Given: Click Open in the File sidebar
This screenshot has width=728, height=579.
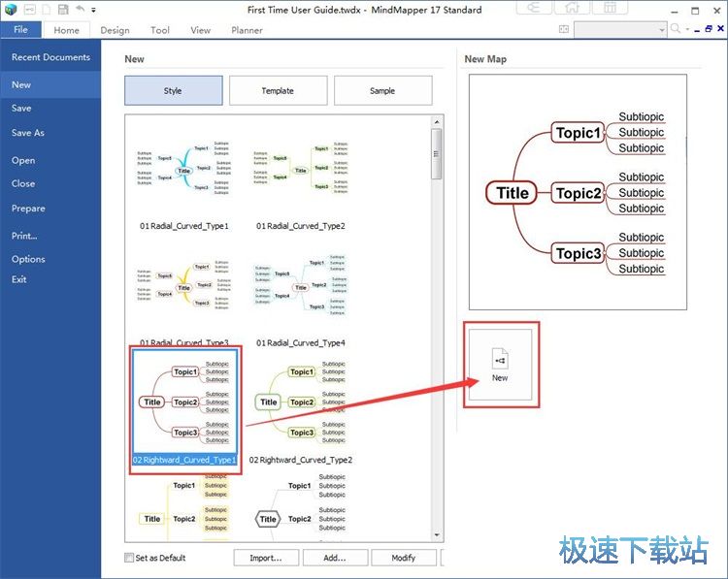Looking at the screenshot, I should coord(50,161).
